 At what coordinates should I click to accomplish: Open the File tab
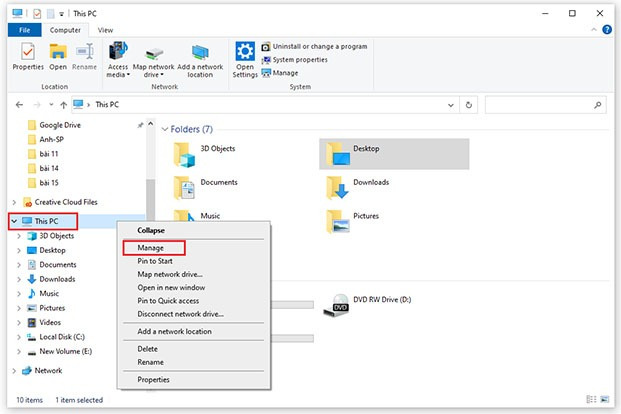(24, 30)
